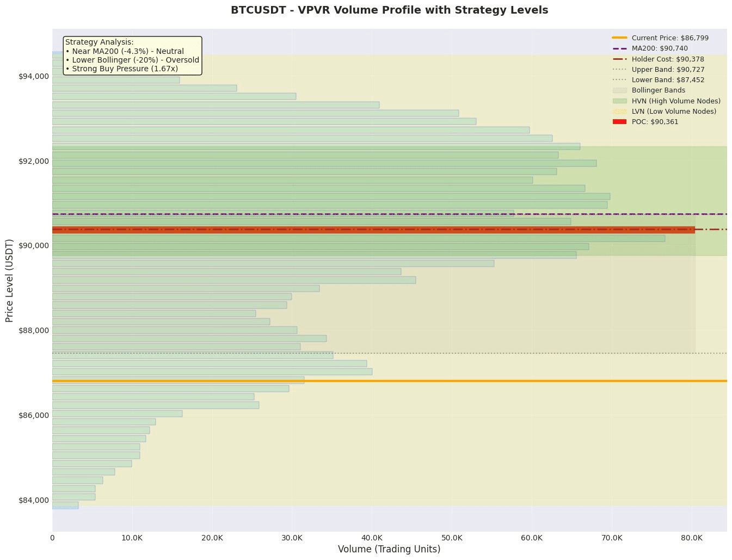Viewport: 732px width, 560px height.
Task: Click the purple dashed MA200 line
Action: point(389,214)
